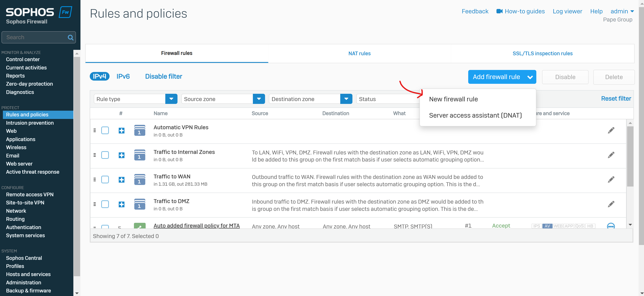Choose Server access assistant (DNAT)
Screen dimensions: 644x296
click(x=475, y=115)
